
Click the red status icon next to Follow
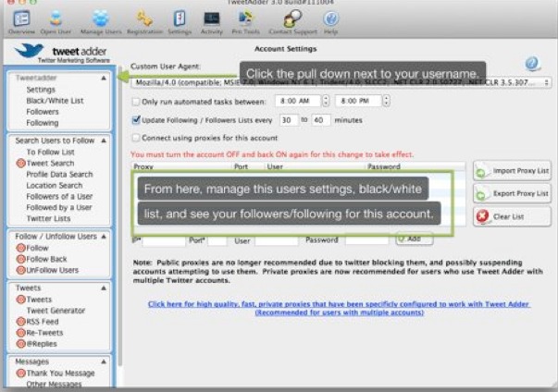tap(21, 248)
